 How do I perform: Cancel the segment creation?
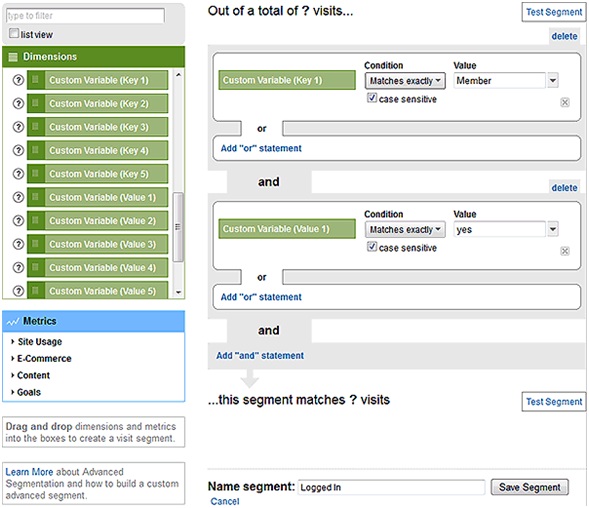click(x=225, y=501)
